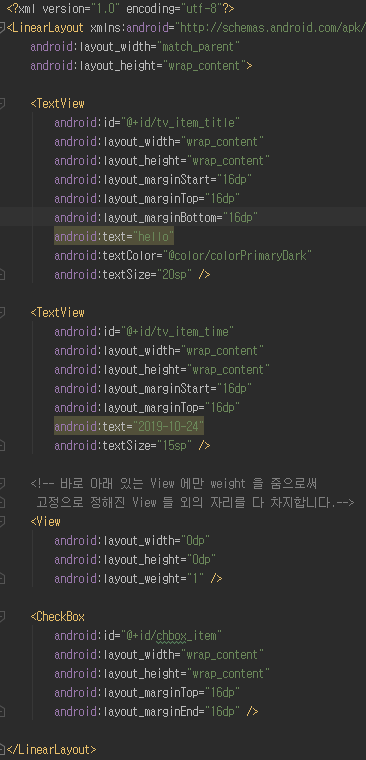Click the text value "hello"
The image size is (366, 760).
[153, 237]
